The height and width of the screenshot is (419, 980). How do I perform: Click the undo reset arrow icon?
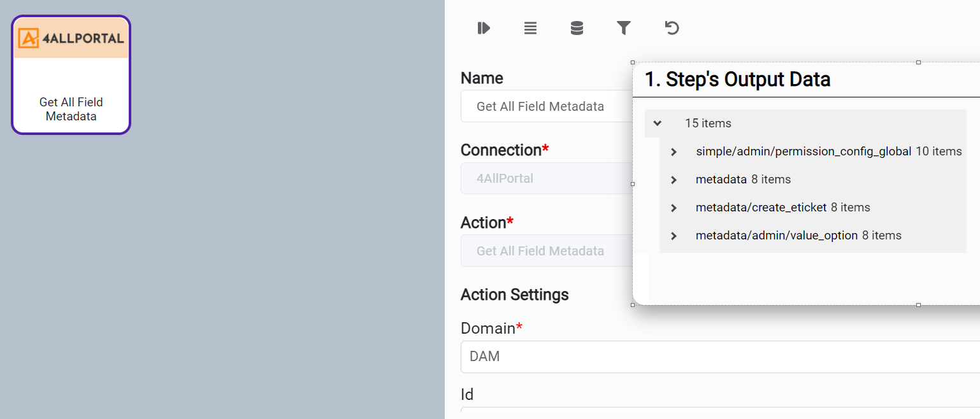coord(672,27)
